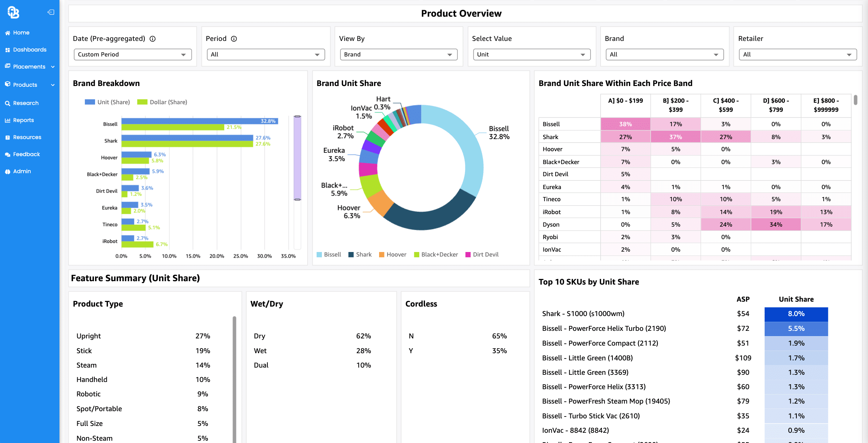Viewport: 868px width, 443px height.
Task: Show the Date (Pre-aggregated) info icon
Action: click(x=153, y=39)
